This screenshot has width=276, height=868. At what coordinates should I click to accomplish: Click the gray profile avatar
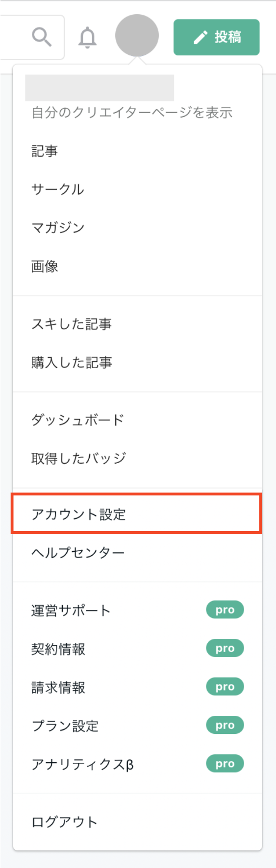(x=137, y=36)
